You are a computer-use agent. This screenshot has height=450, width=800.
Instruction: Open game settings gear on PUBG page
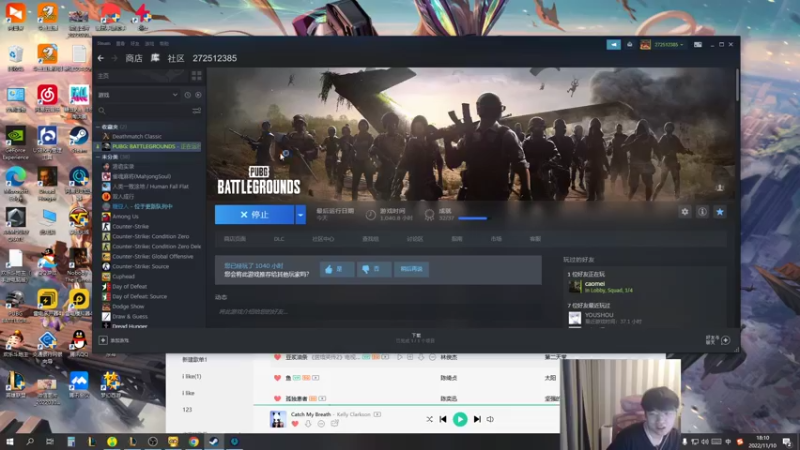click(685, 212)
